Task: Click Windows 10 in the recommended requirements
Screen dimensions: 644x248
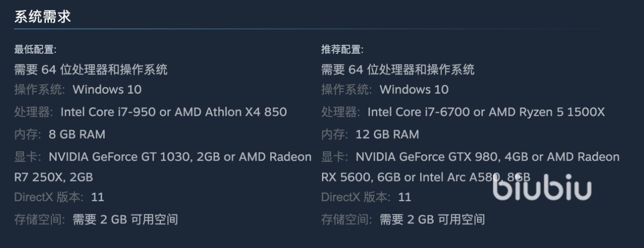Action: (x=414, y=90)
